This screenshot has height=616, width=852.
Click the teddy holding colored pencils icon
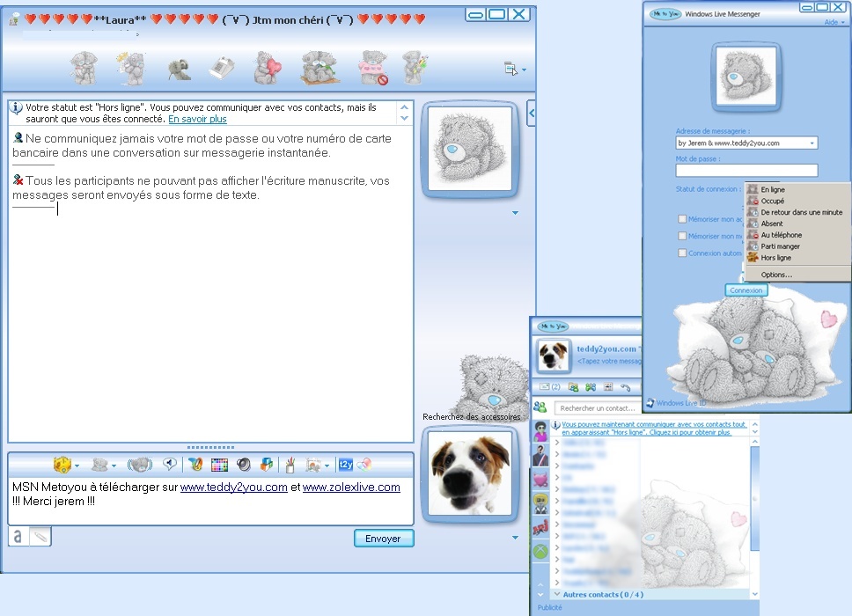point(415,68)
